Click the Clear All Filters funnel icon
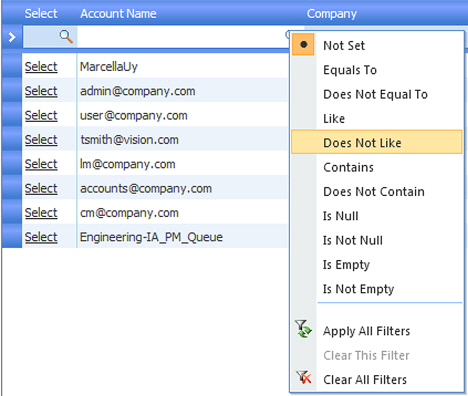Image resolution: width=468 pixels, height=396 pixels. click(303, 377)
